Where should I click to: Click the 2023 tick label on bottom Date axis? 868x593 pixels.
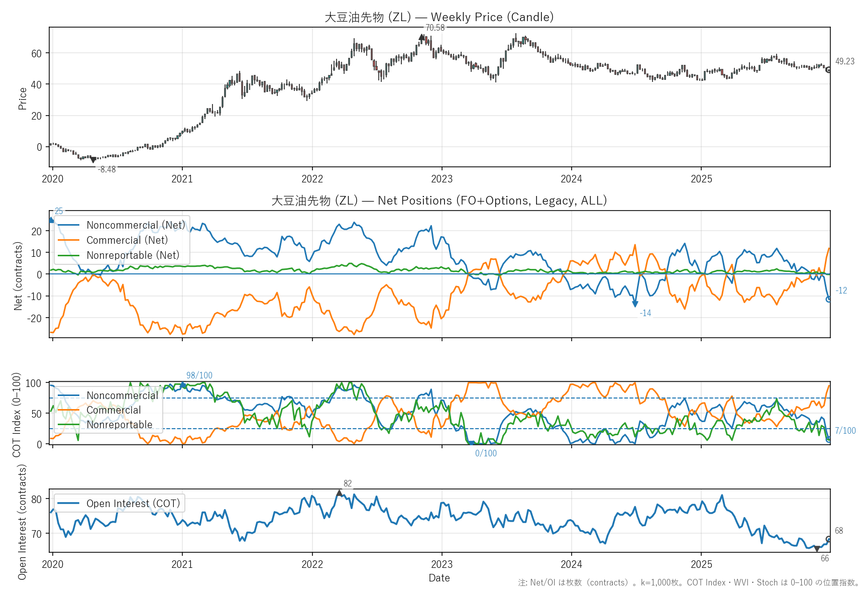tap(442, 564)
